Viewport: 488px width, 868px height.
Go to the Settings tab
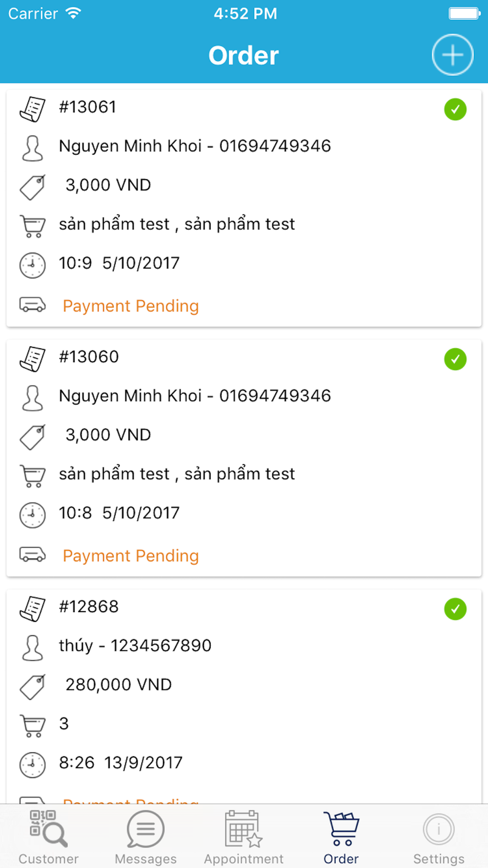click(x=439, y=837)
